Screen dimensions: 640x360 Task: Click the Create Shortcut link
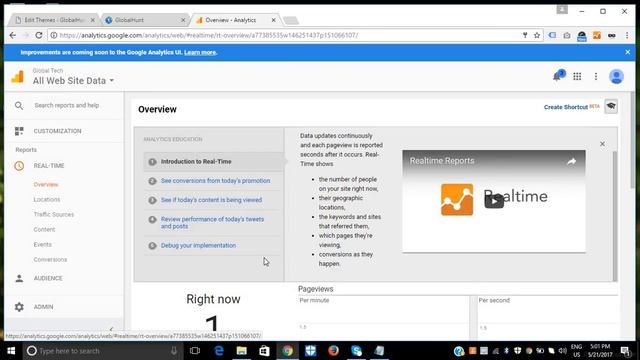tap(566, 107)
